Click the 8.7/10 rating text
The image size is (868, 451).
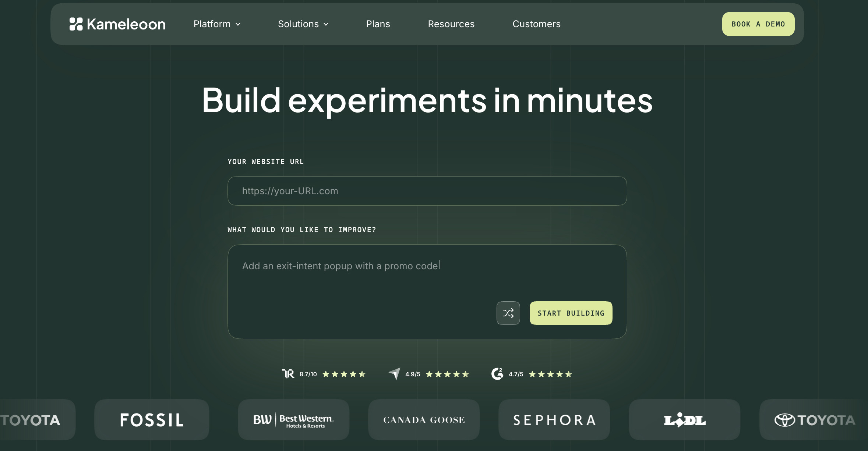click(308, 374)
